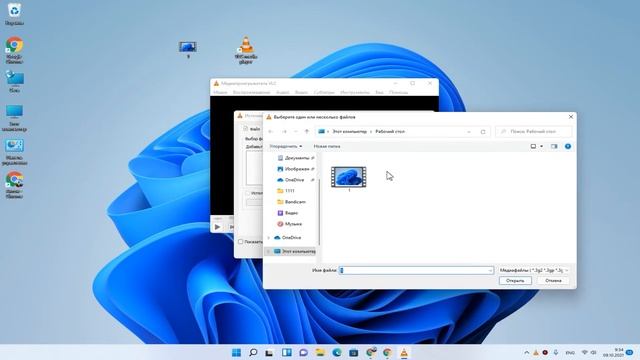The height and width of the screenshot is (360, 640).
Task: Open Этот компьютер desktop icon
Action: [x=14, y=118]
